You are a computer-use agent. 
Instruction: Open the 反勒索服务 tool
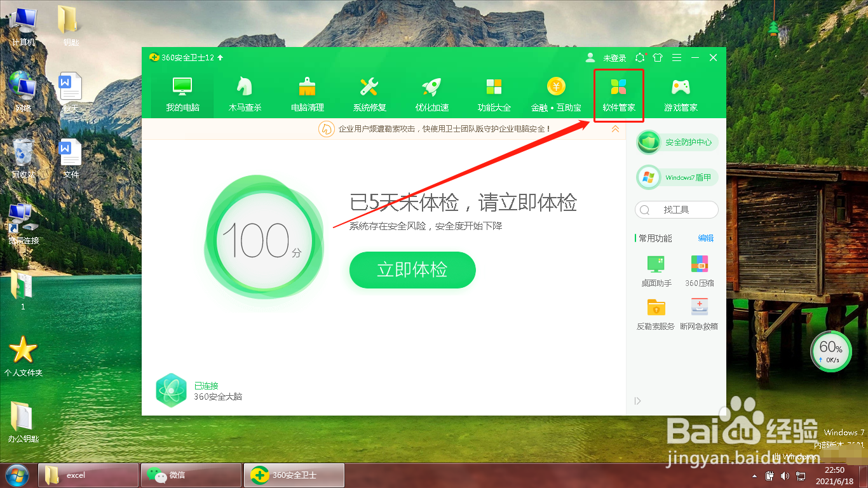(656, 314)
